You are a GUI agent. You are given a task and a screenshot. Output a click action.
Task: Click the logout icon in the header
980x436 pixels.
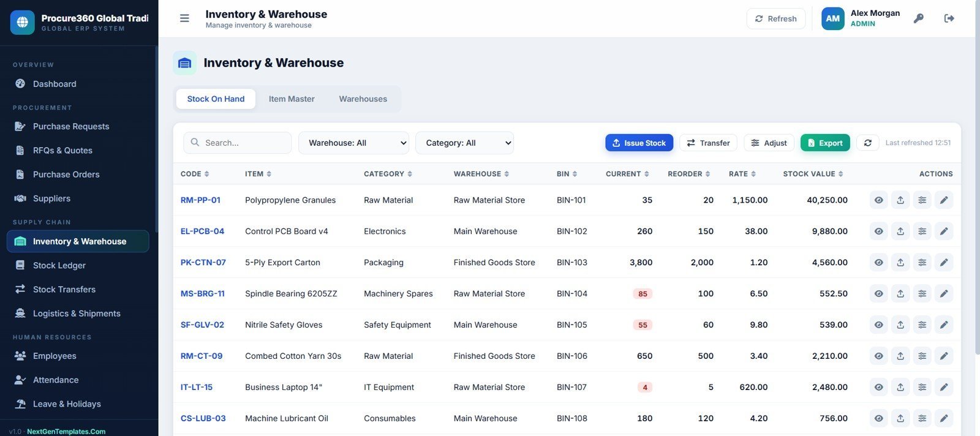949,18
